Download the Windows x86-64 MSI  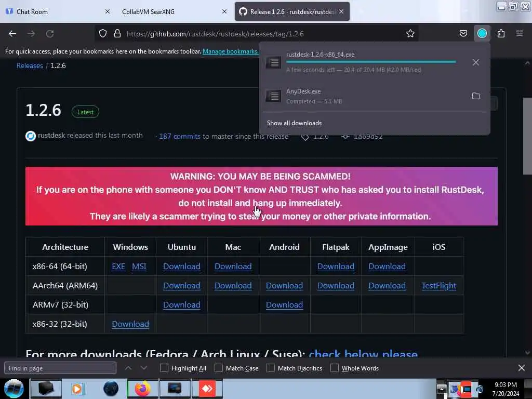click(x=139, y=267)
